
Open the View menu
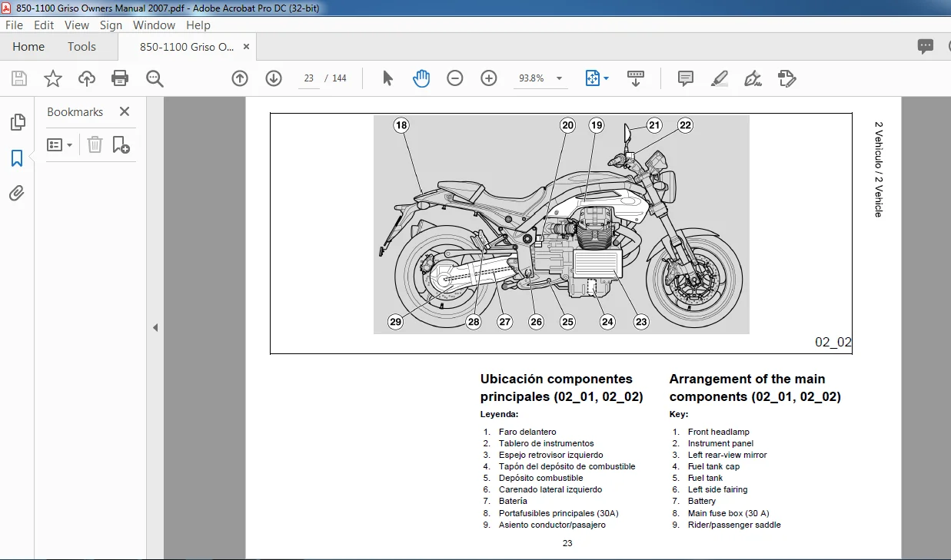77,25
